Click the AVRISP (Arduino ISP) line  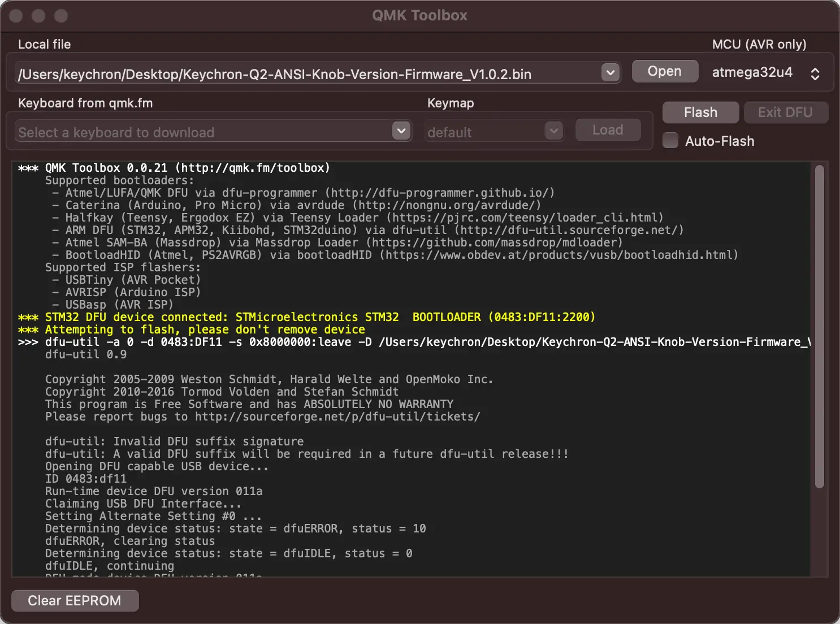[126, 292]
